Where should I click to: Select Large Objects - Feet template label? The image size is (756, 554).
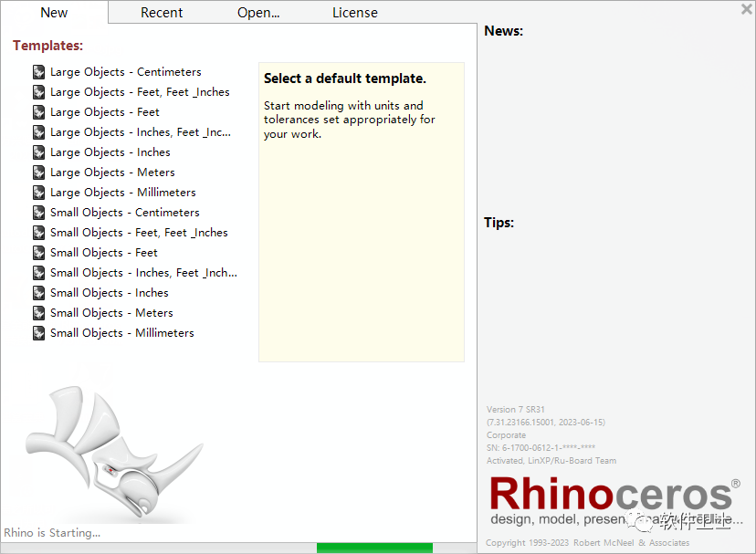pyautogui.click(x=105, y=112)
